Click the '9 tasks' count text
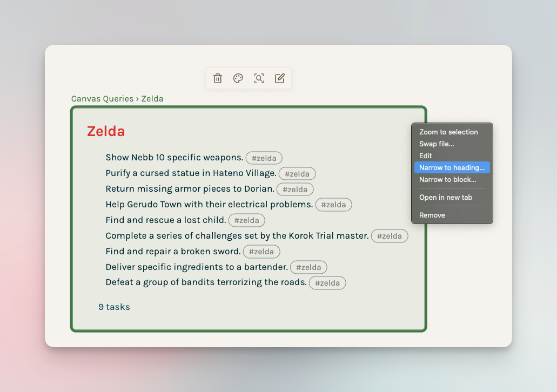This screenshot has height=392, width=557. 114,307
